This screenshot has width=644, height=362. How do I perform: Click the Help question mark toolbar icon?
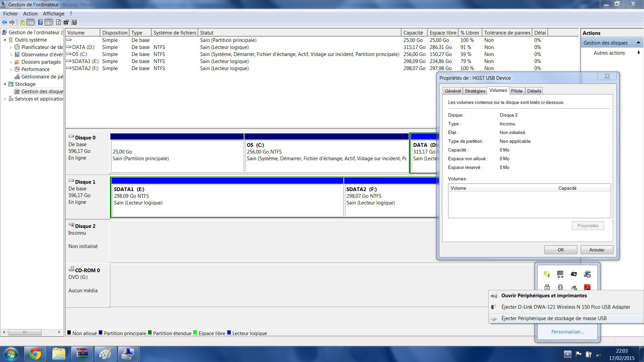[40, 22]
